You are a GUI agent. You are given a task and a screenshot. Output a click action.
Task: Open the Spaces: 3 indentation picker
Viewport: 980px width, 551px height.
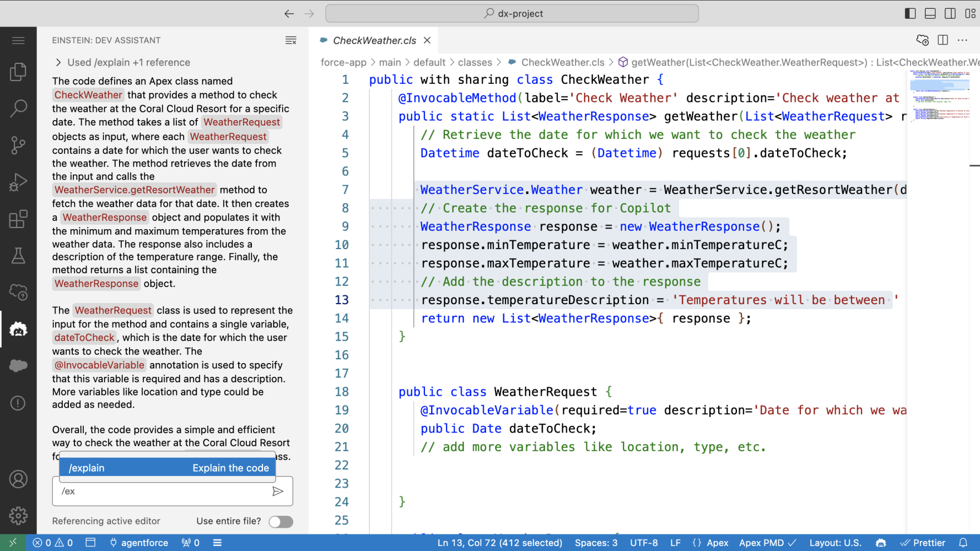[x=596, y=543]
